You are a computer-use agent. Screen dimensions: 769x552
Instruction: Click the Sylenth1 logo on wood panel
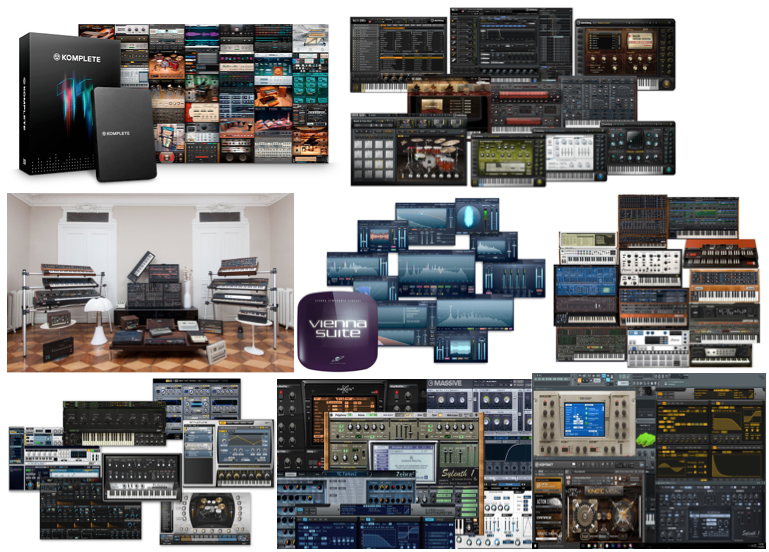[459, 474]
